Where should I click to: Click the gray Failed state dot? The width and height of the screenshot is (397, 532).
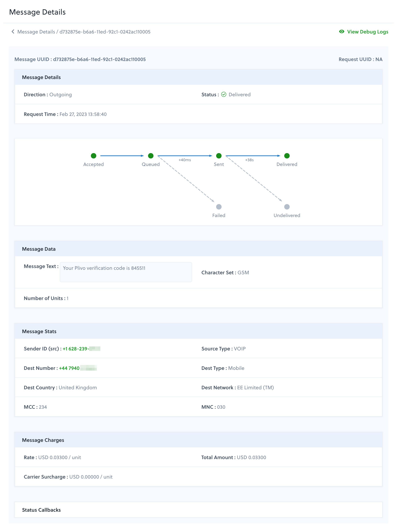point(219,207)
